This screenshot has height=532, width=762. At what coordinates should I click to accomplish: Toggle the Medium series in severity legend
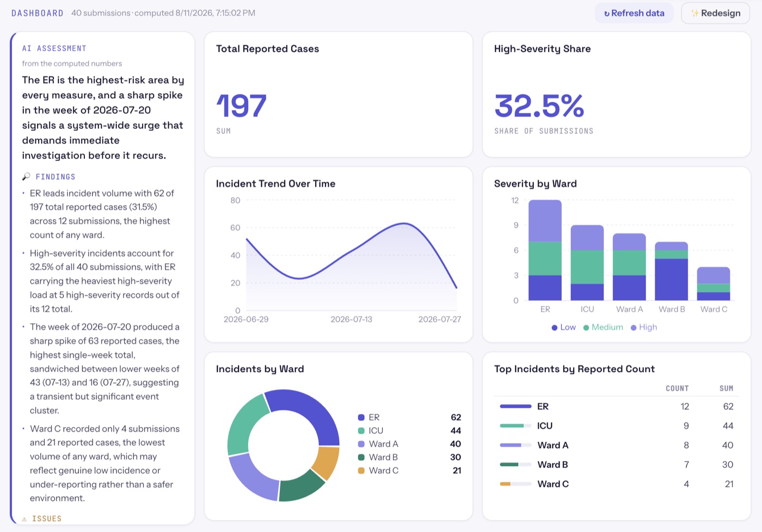[x=603, y=327]
